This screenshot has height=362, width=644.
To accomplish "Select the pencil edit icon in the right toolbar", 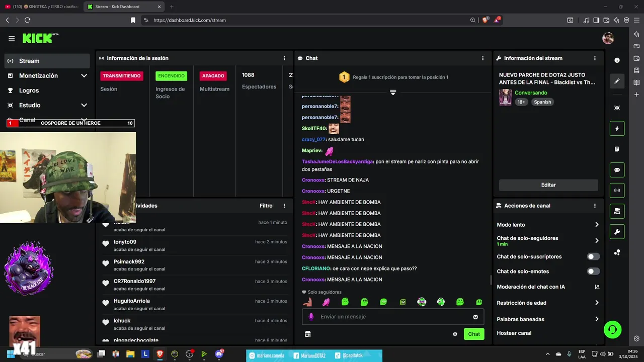I will tap(617, 81).
